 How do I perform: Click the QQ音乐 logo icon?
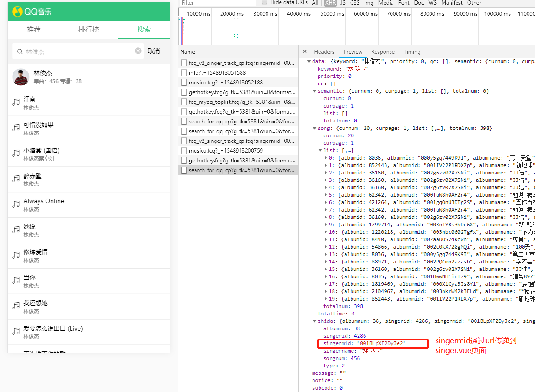17,12
